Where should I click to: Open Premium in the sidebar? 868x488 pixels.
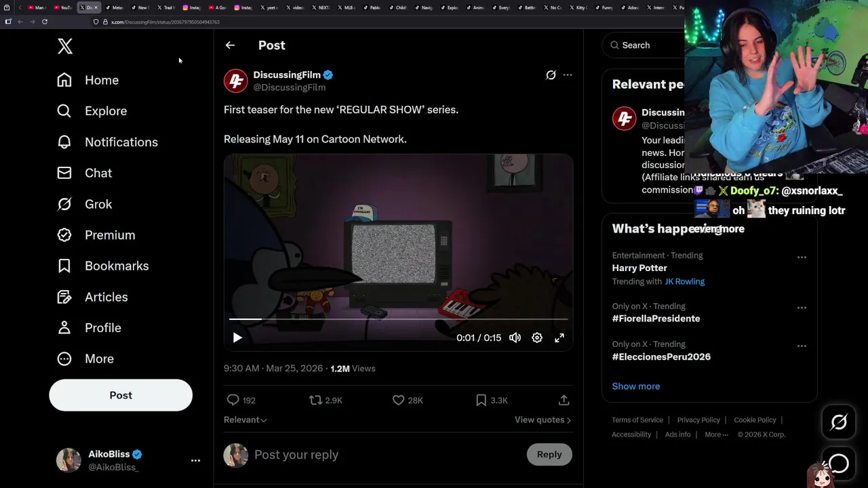pyautogui.click(x=96, y=235)
